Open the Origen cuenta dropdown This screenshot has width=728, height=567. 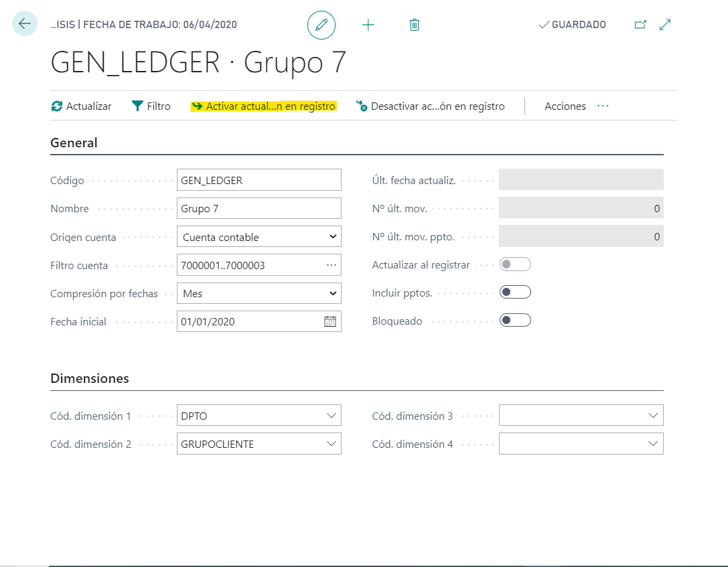259,236
